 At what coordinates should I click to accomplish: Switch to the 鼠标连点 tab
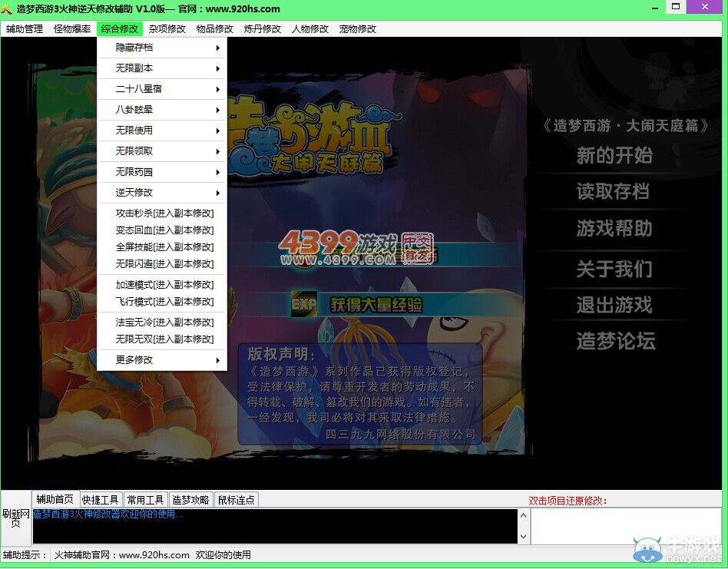237,500
